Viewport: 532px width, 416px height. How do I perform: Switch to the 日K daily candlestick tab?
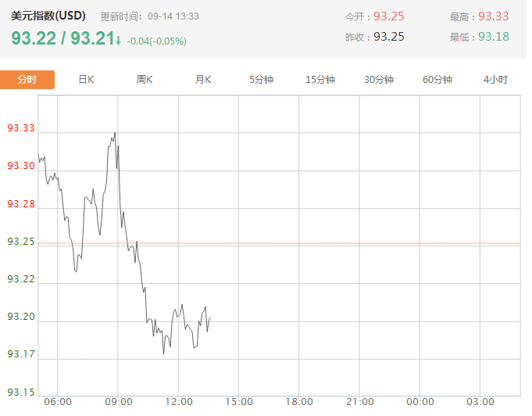86,80
